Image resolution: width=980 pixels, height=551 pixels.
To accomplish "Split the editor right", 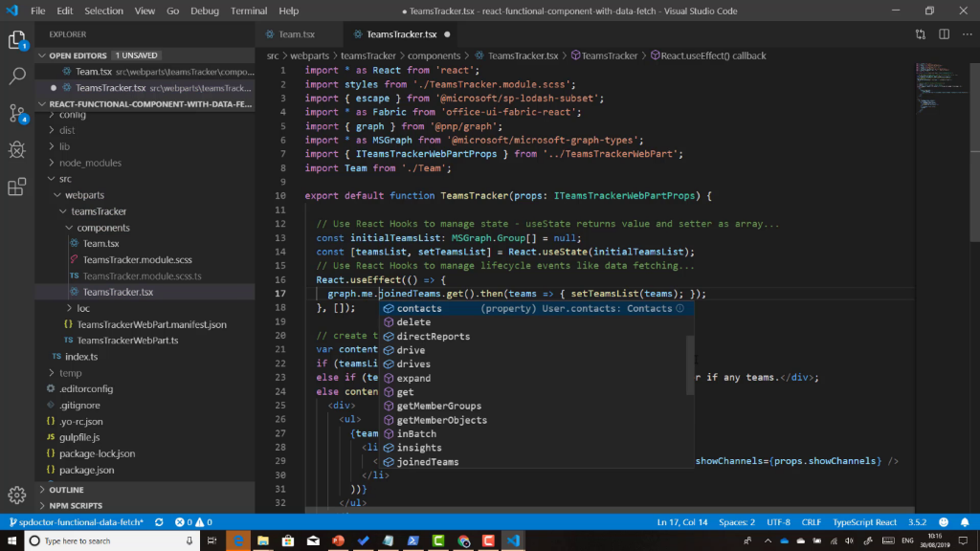I will [x=944, y=34].
